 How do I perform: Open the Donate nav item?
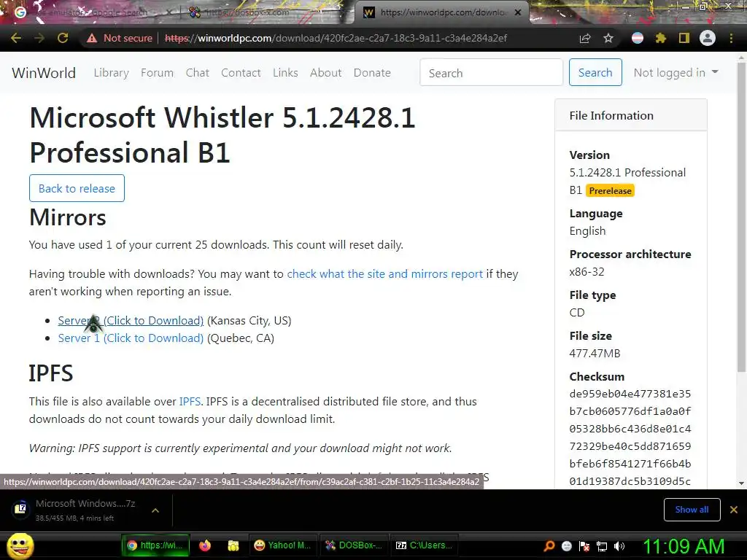372,72
